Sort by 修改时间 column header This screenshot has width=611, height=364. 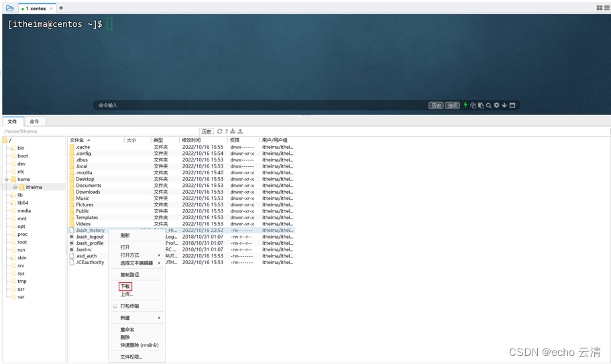(x=203, y=140)
